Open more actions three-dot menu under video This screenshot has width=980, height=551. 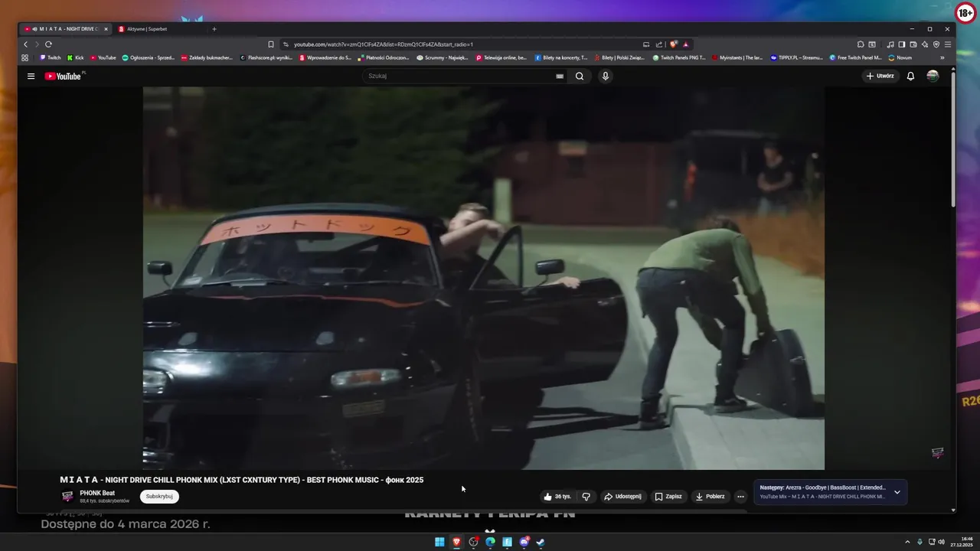[x=740, y=497]
